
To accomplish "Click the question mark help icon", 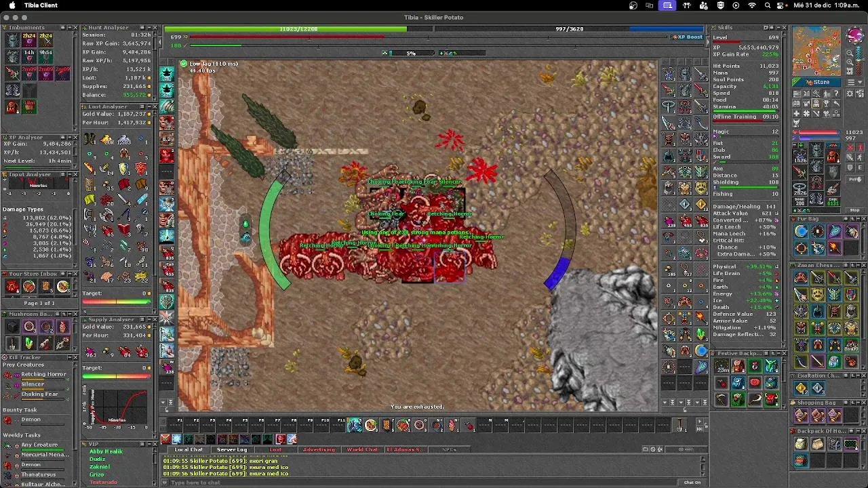I will (x=835, y=94).
